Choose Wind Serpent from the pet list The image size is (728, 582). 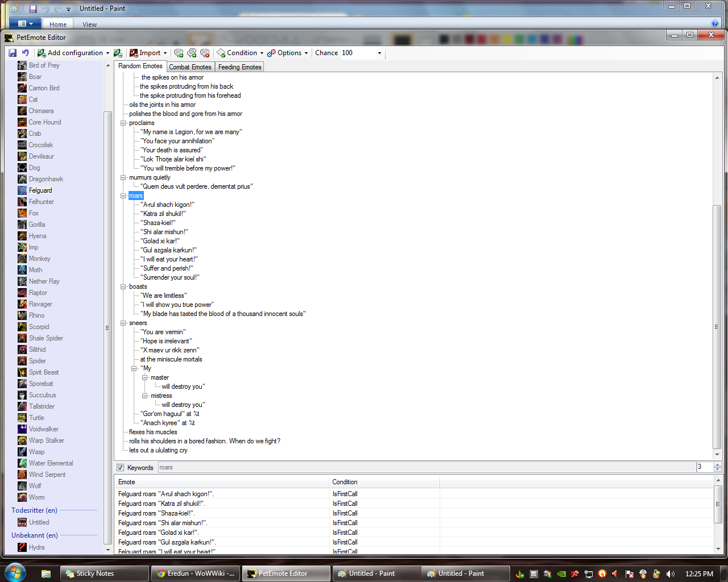[47, 475]
